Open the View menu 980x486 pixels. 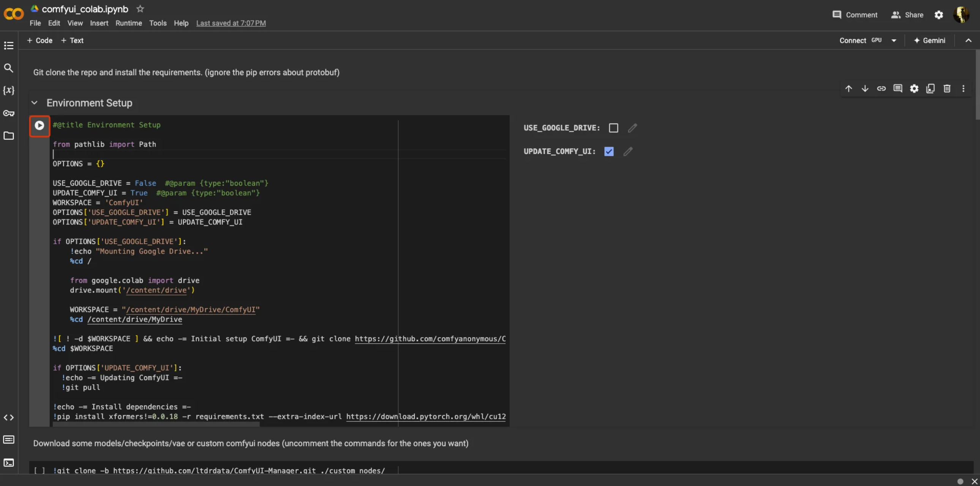pos(75,23)
